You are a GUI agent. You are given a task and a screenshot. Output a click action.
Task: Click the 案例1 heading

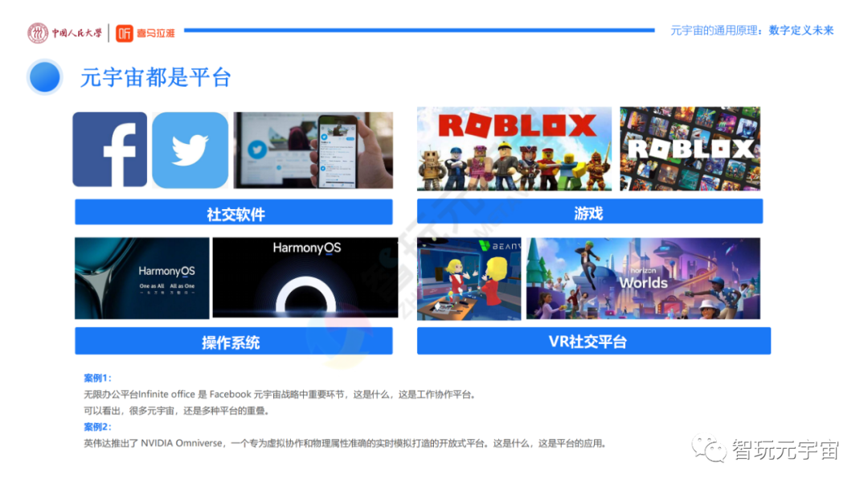point(97,378)
